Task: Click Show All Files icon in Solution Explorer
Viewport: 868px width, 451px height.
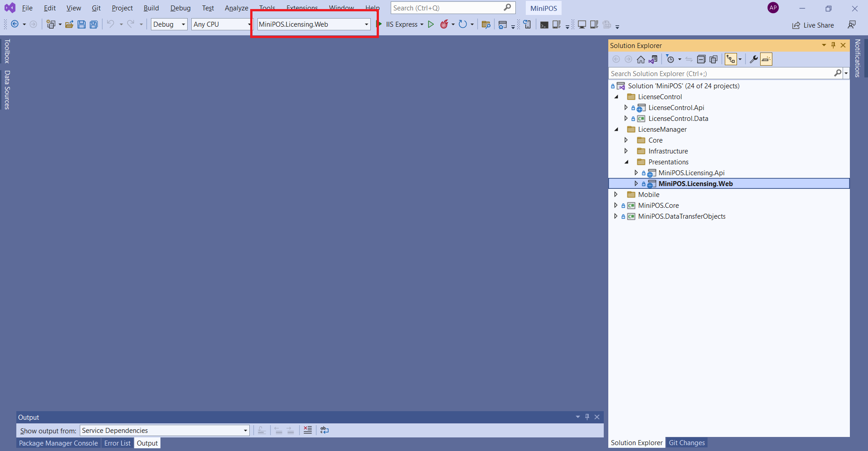Action: click(713, 59)
